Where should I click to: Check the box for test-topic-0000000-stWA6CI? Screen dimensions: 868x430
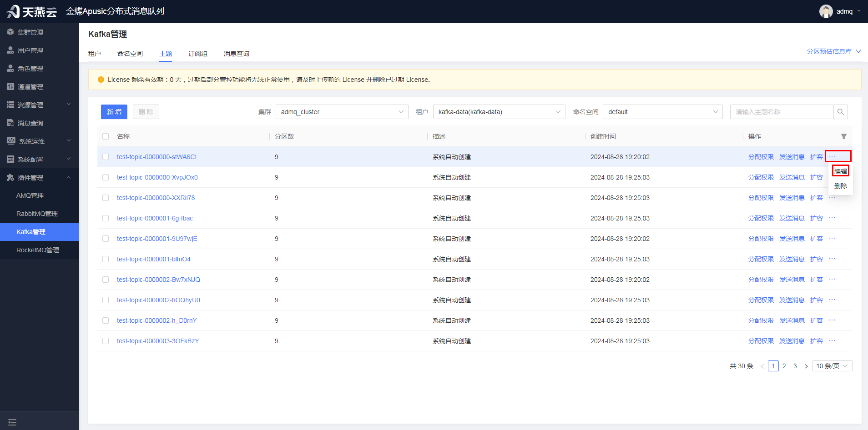click(106, 157)
